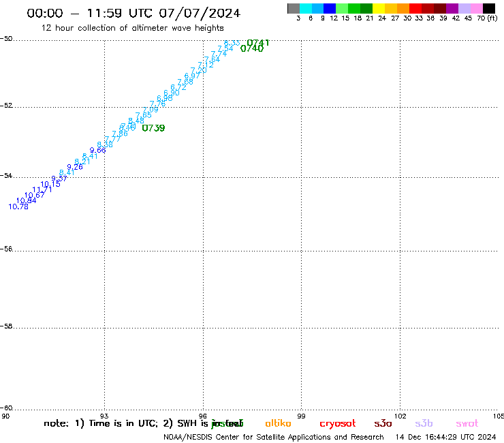Click the green time label 0739

(x=153, y=128)
